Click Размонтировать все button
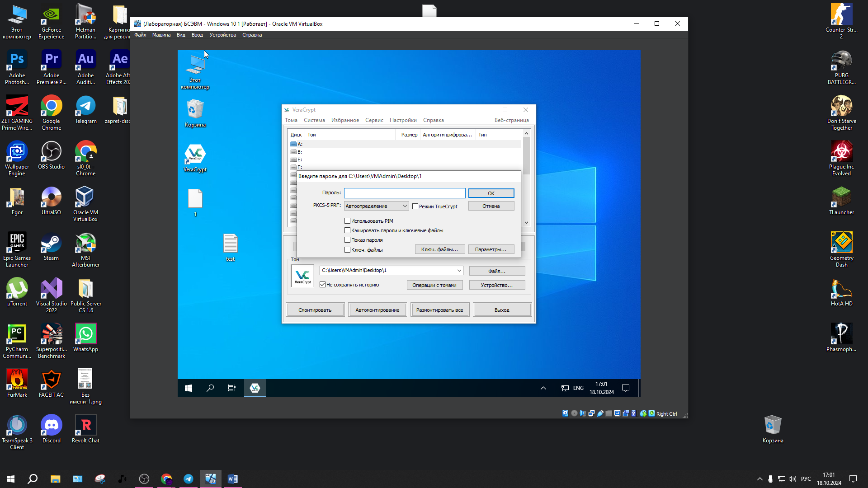 pos(439,310)
